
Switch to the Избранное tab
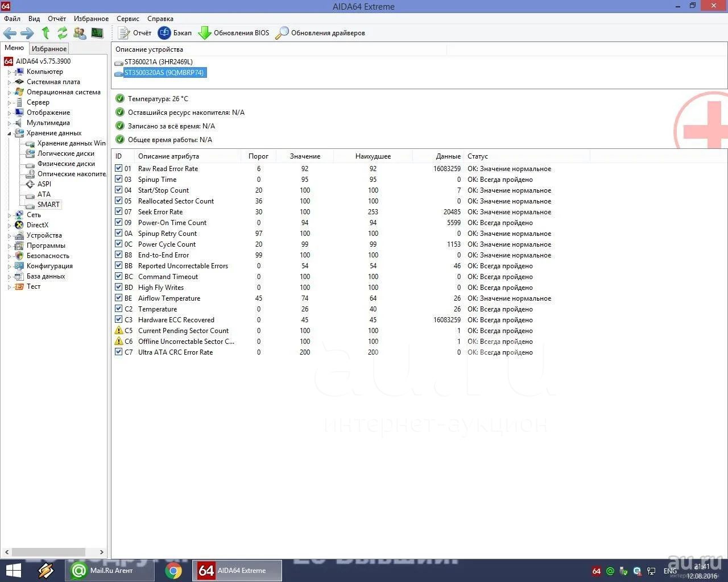click(x=49, y=49)
